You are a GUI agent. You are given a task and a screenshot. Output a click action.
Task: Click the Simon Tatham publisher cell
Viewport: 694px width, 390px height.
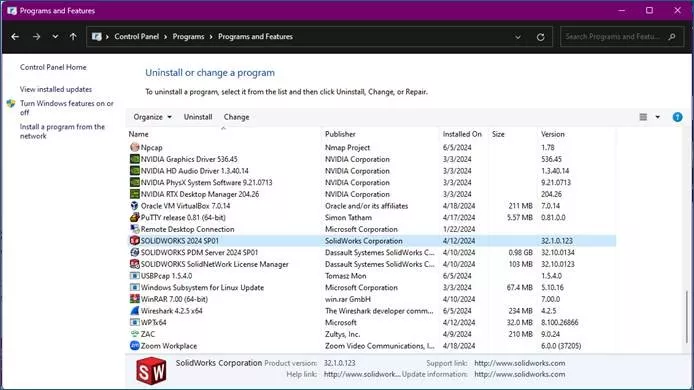348,217
